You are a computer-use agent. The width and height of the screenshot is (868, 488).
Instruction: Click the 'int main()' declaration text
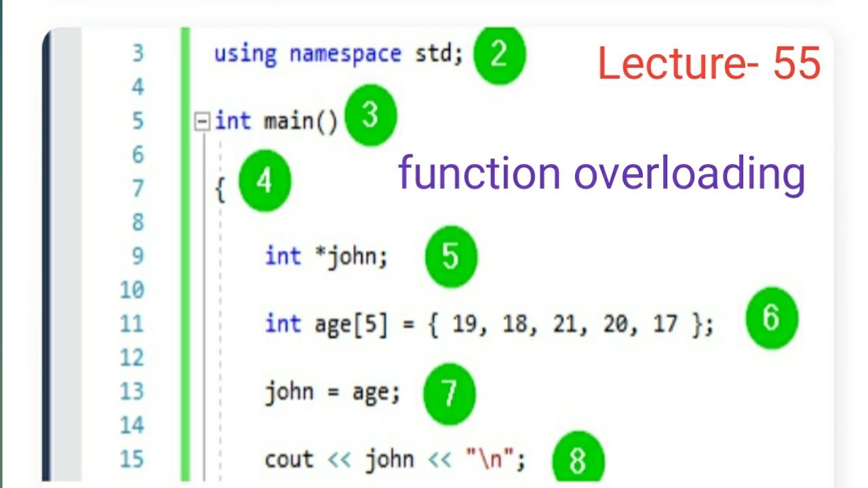point(276,122)
